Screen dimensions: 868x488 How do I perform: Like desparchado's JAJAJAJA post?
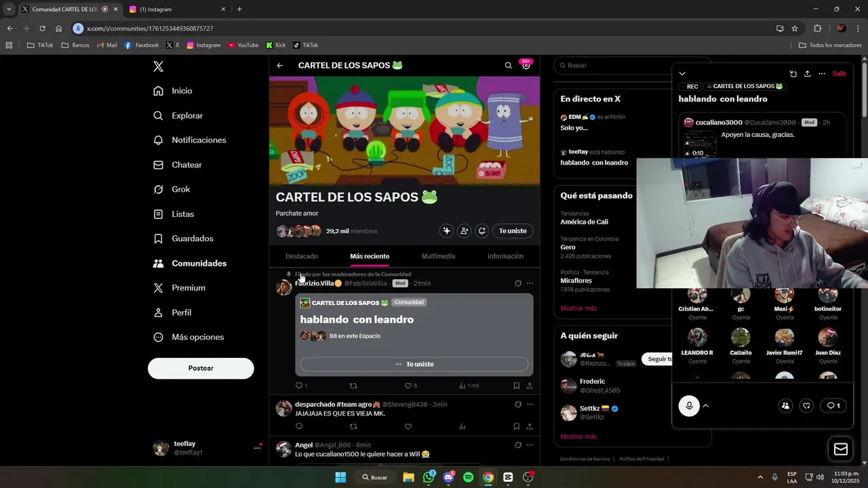(x=408, y=426)
